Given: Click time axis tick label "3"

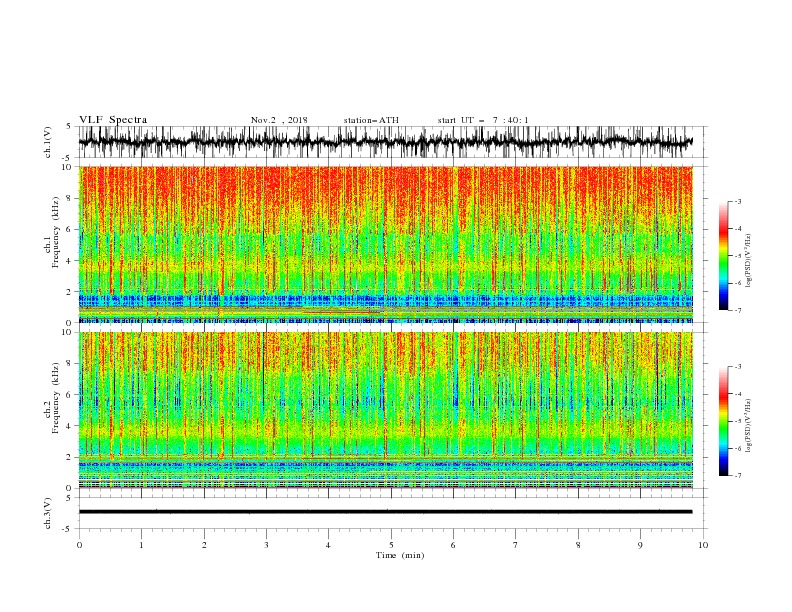Looking at the screenshot, I should pos(266,545).
